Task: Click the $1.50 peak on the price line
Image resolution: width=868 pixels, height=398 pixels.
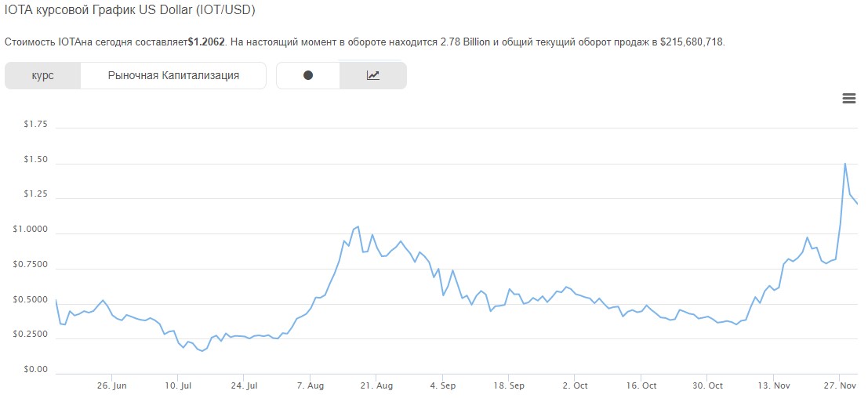Action: [844, 164]
